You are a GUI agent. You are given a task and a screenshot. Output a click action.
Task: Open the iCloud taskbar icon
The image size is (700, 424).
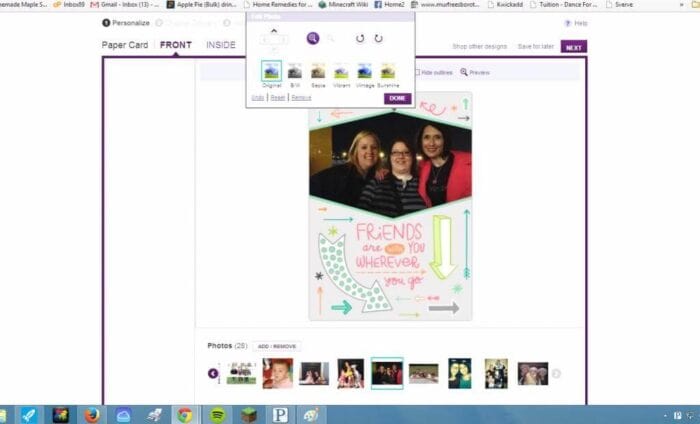(x=123, y=415)
